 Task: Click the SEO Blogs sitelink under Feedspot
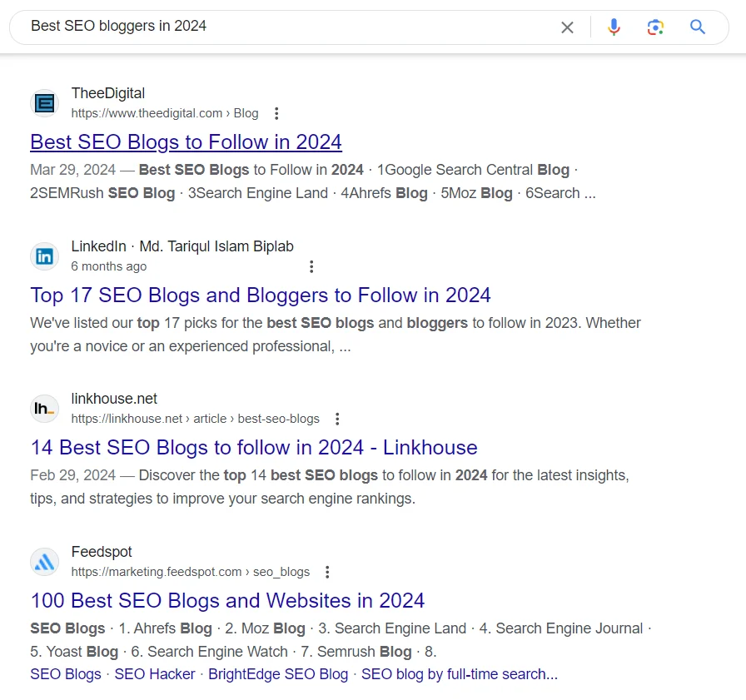point(66,674)
